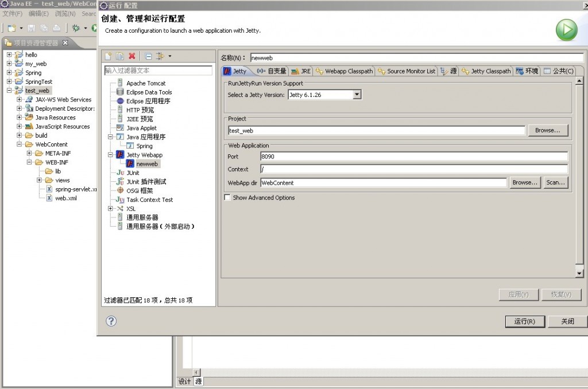This screenshot has width=588, height=389.
Task: Close the 项目资源管理器 view tab
Action: pyautogui.click(x=64, y=42)
